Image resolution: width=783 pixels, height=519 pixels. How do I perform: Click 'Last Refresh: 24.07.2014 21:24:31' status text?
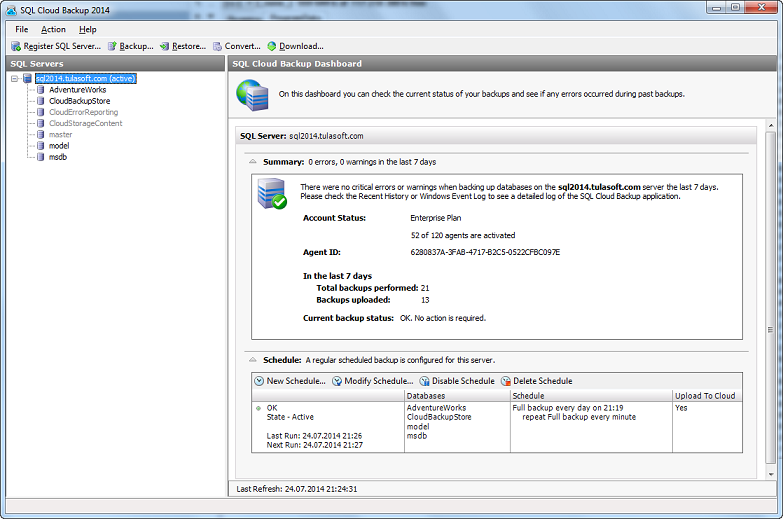297,489
